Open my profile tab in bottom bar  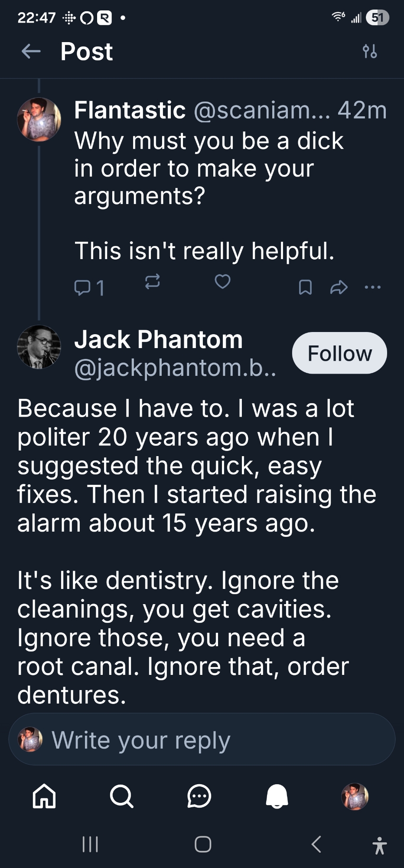point(355,796)
